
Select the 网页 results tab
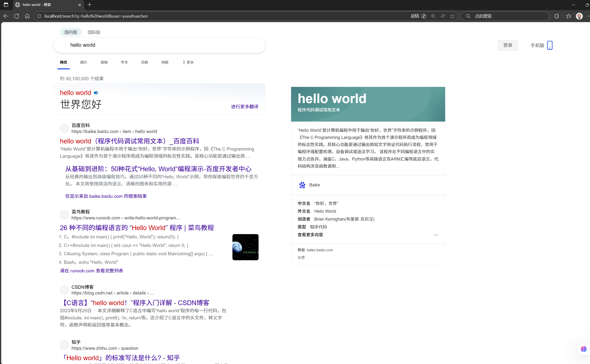tap(64, 62)
